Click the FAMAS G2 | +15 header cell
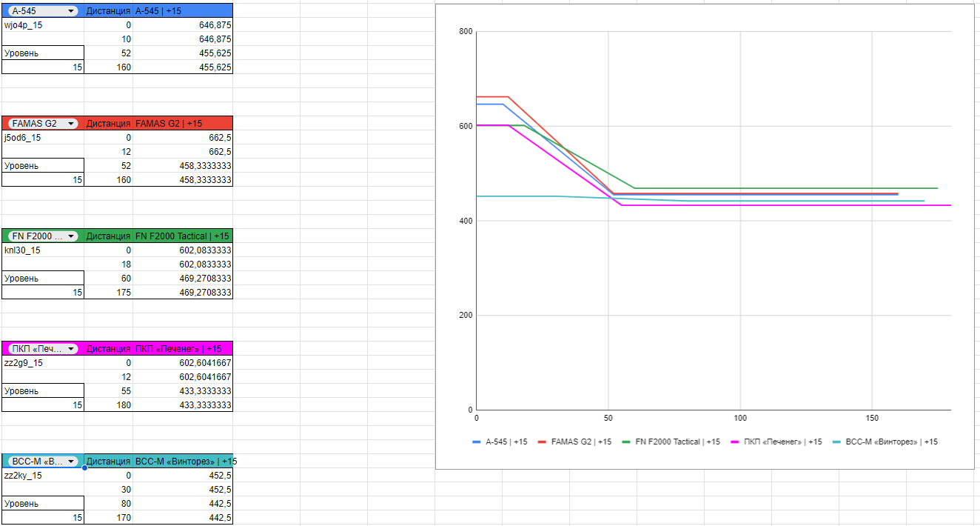Viewport: 980px width, 526px height. 183,123
